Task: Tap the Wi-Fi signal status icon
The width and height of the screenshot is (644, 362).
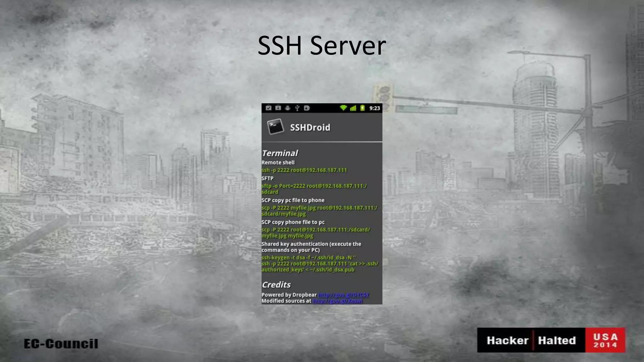Action: pyautogui.click(x=343, y=108)
